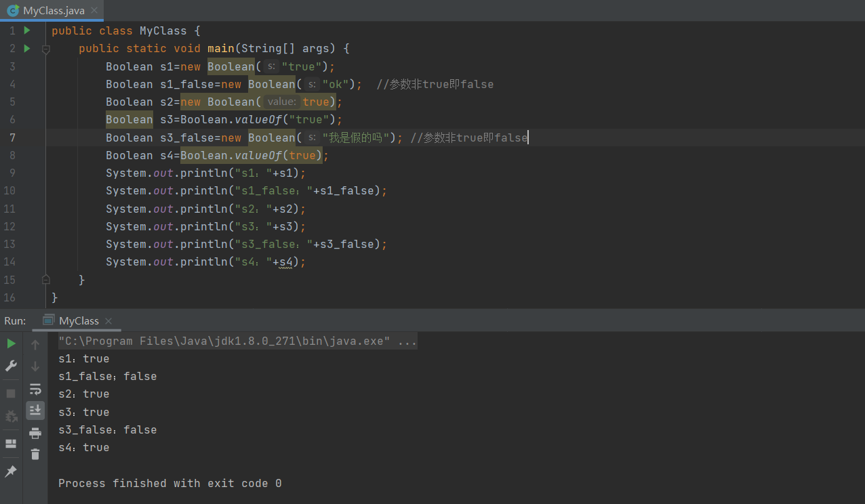This screenshot has width=865, height=504.
Task: Click the greyed bug icon under Stop
Action: [x=11, y=416]
